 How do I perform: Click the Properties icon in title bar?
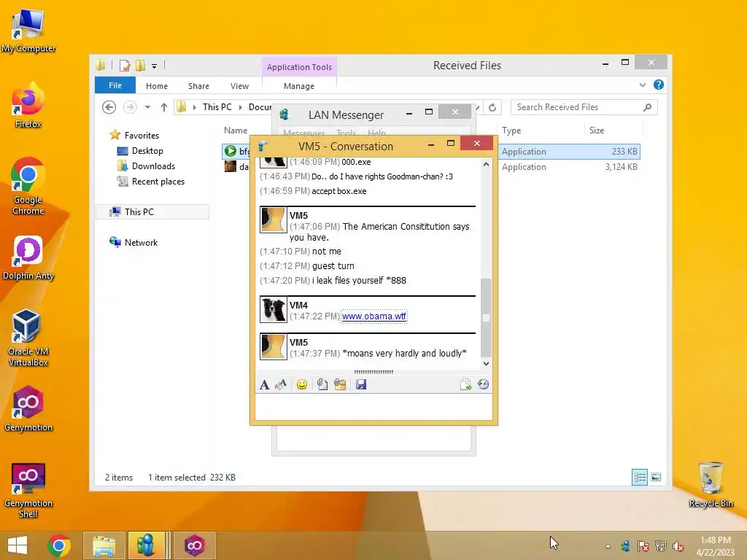tap(125, 66)
